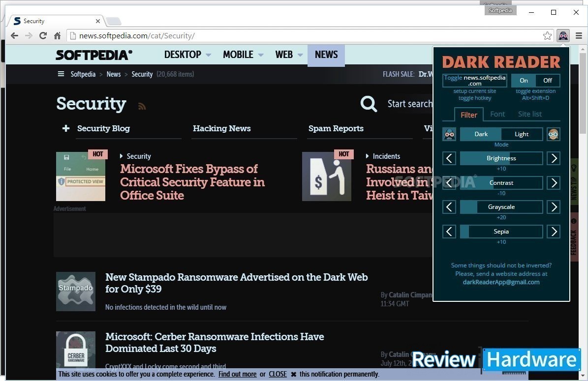The width and height of the screenshot is (588, 381).
Task: Click the plus icon beside Security Blog
Action: click(x=66, y=128)
